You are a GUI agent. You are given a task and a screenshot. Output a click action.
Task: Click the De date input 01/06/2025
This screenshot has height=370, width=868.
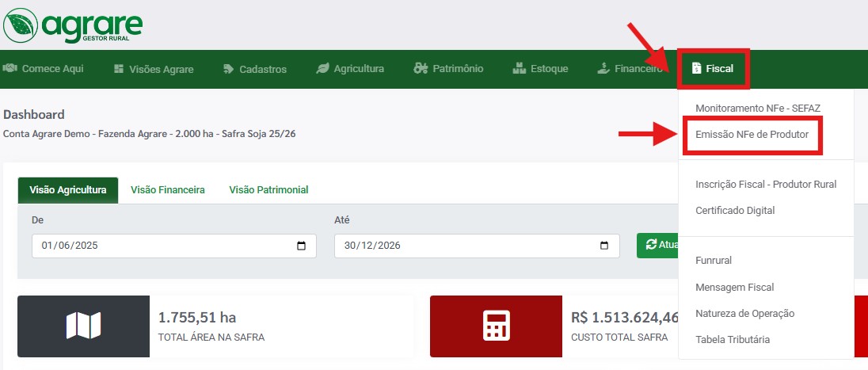pyautogui.click(x=173, y=246)
